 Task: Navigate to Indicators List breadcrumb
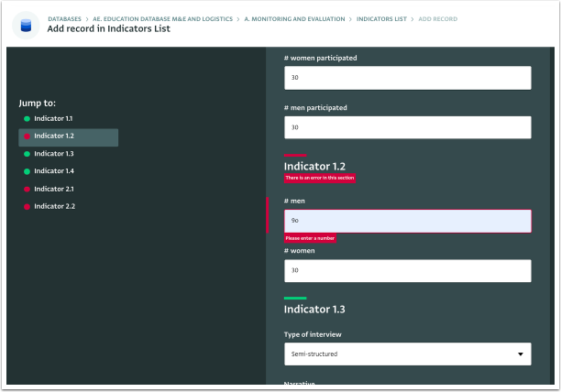coord(381,19)
